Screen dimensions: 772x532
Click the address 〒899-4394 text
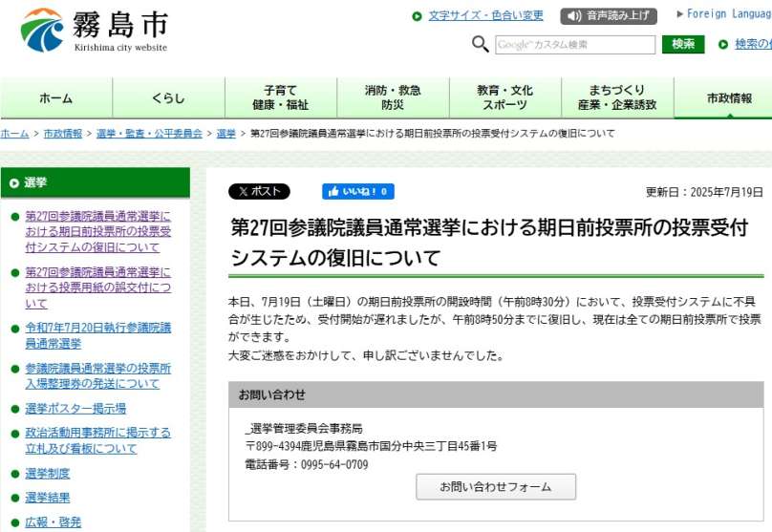coord(371,446)
